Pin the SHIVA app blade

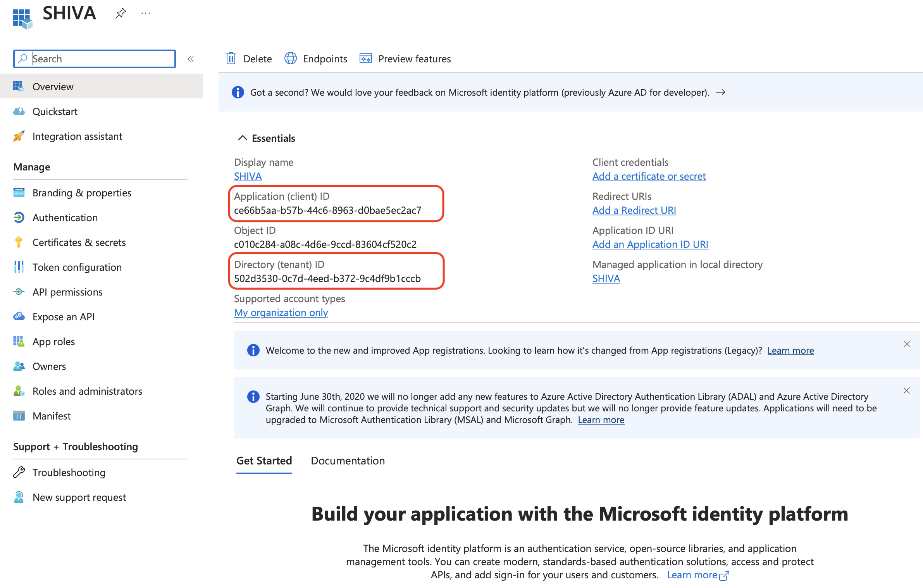pos(121,14)
